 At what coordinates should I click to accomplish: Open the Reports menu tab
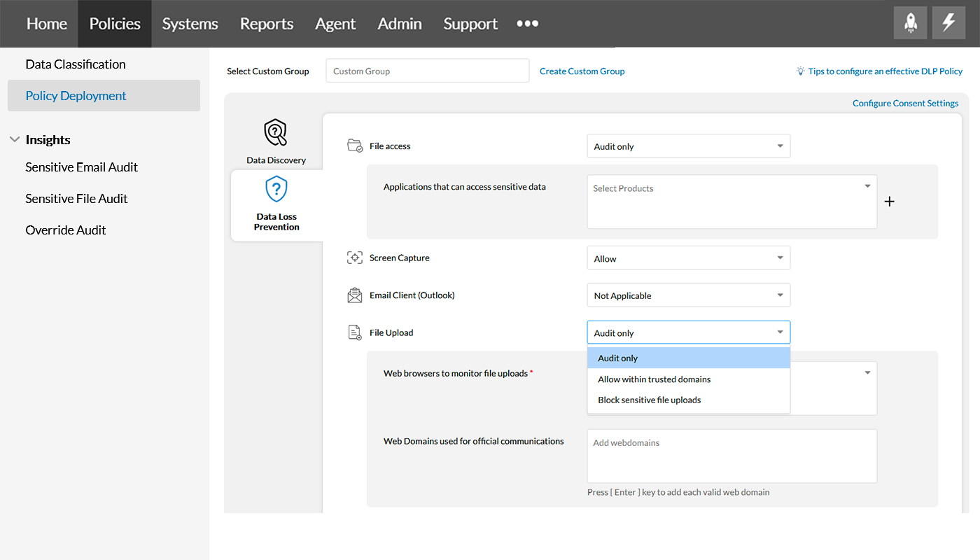click(x=266, y=24)
